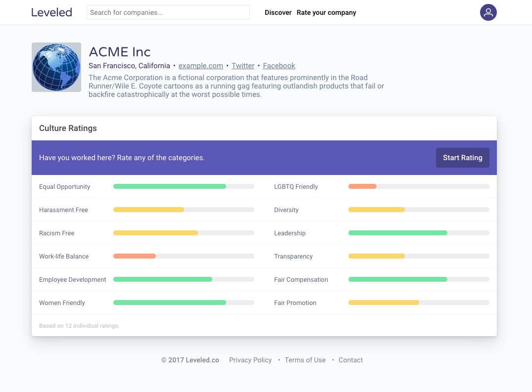532x392 pixels.
Task: Click the ACME Inc globe logo
Action: (56, 67)
